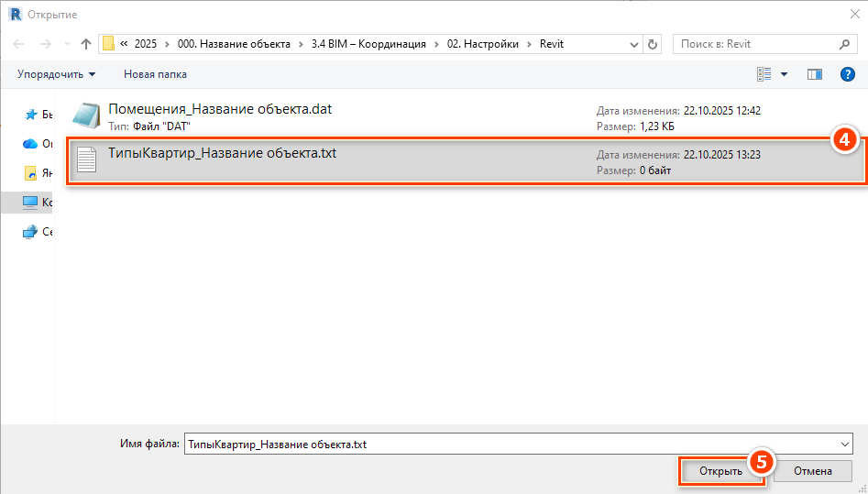The image size is (868, 494).
Task: Open the Network icon in sidebar
Action: (x=30, y=232)
